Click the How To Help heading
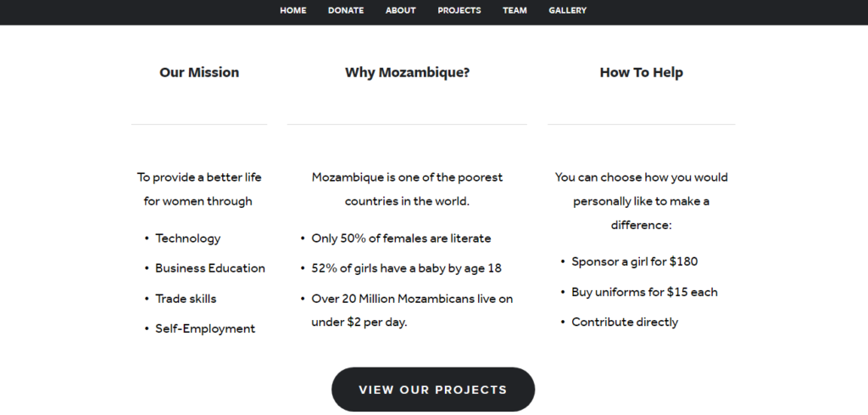Image resolution: width=868 pixels, height=415 pixels. (641, 73)
